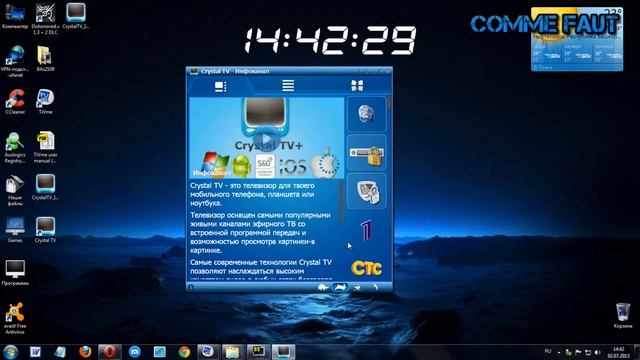
Task: Select the CTC channel logo
Action: pos(367,268)
